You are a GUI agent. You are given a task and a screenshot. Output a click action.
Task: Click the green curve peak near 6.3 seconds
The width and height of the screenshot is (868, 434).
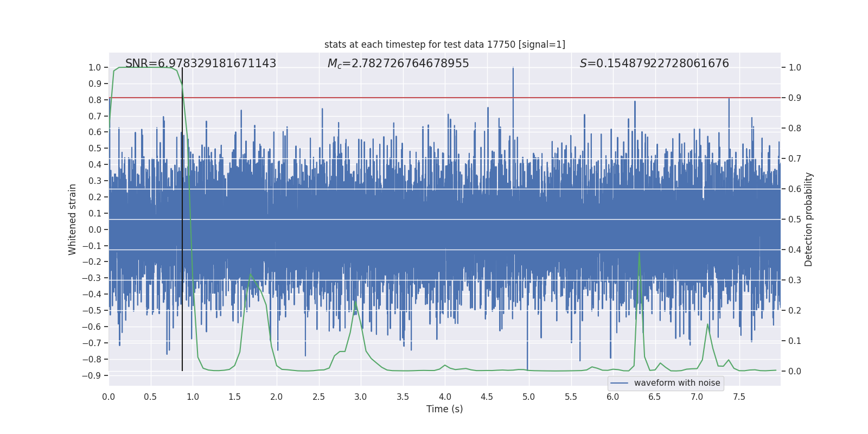coord(639,253)
